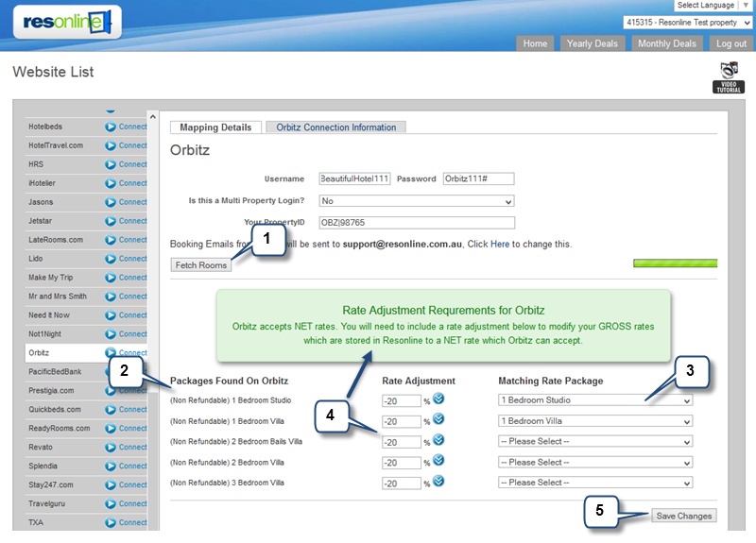Select PacificBedBank in the website list
This screenshot has height=543, width=756.
coord(55,371)
